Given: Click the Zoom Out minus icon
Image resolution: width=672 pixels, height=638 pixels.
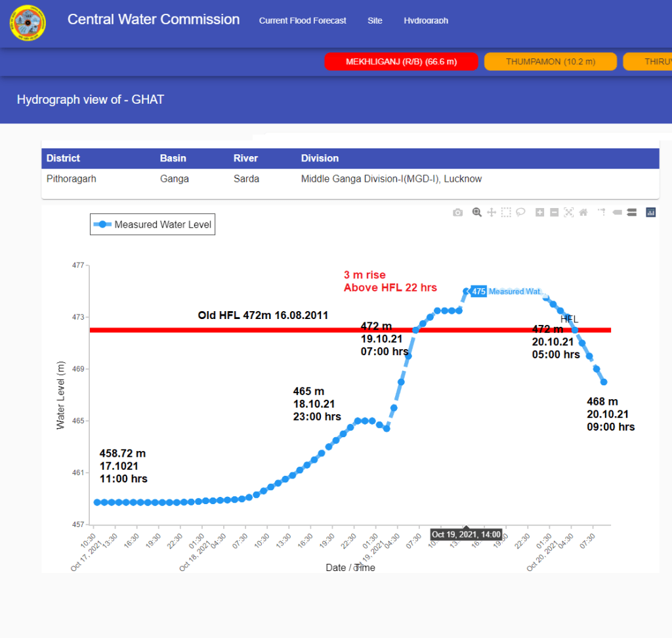Looking at the screenshot, I should [554, 213].
